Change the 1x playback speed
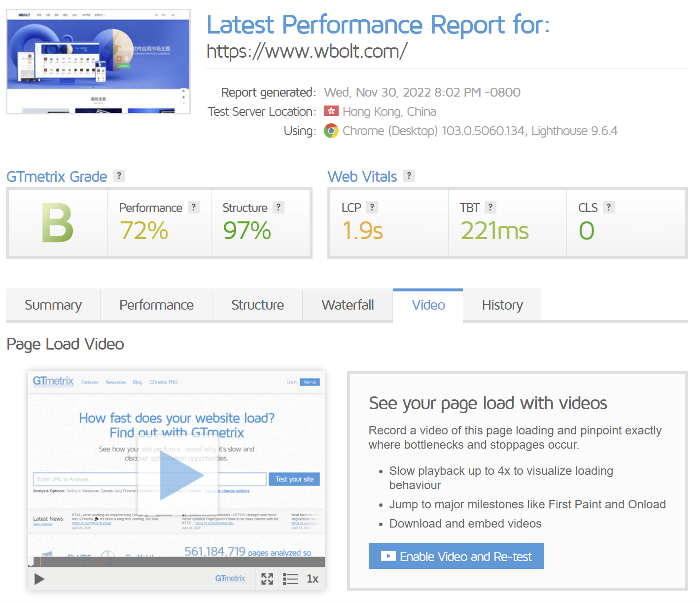The width and height of the screenshot is (700, 603). point(313,579)
